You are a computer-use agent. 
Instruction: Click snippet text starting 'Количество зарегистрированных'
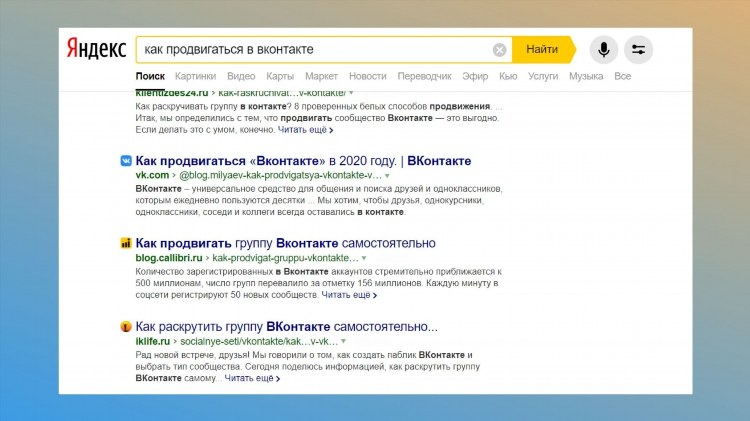[x=319, y=283]
